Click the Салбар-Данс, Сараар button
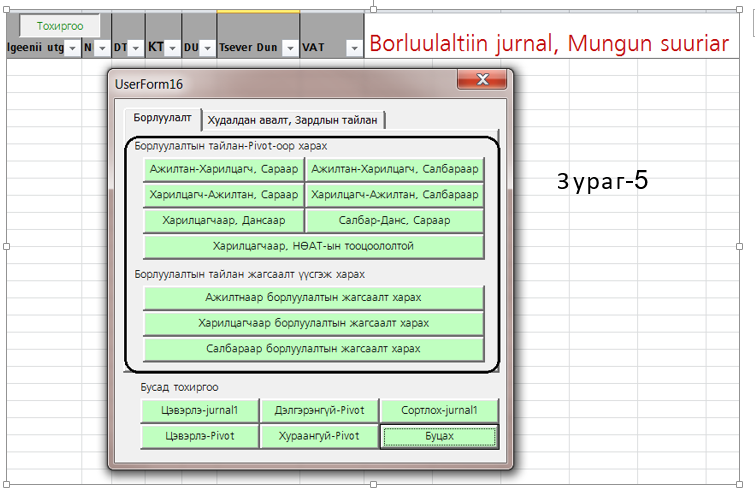Viewport: 755px width, 496px height. pos(395,220)
